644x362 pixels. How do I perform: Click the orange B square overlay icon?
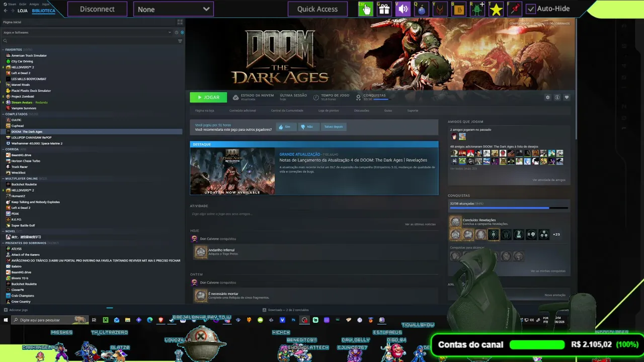pyautogui.click(x=459, y=9)
